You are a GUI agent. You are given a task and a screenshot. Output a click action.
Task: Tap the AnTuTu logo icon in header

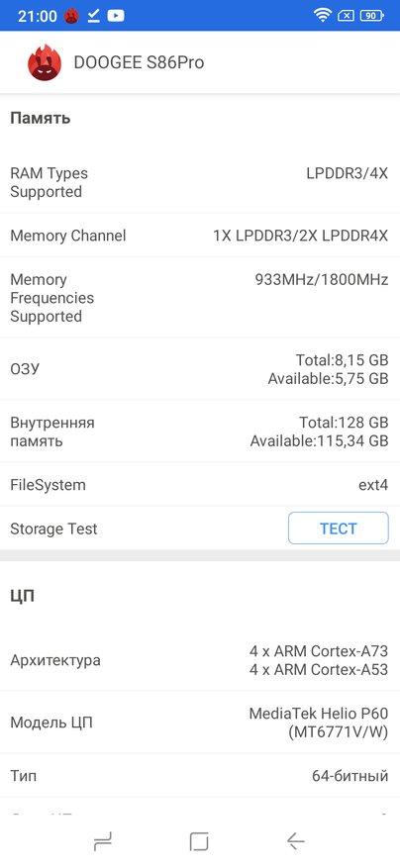[x=45, y=62]
